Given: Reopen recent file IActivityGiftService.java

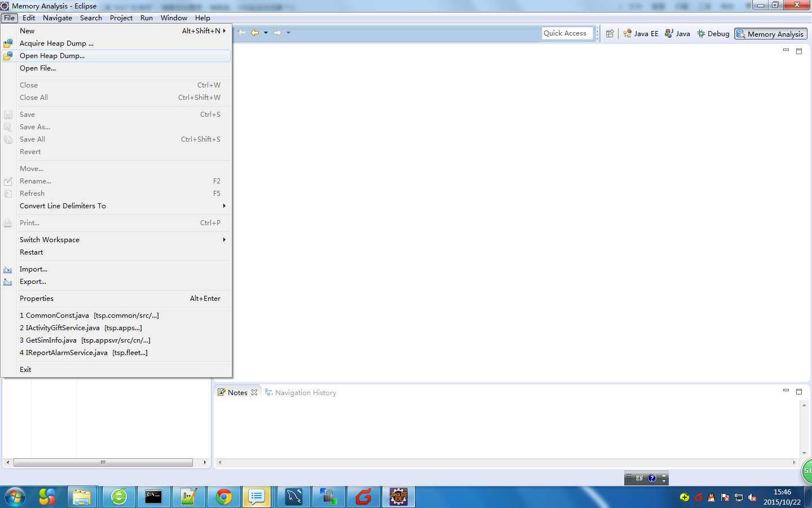Looking at the screenshot, I should tap(116, 328).
